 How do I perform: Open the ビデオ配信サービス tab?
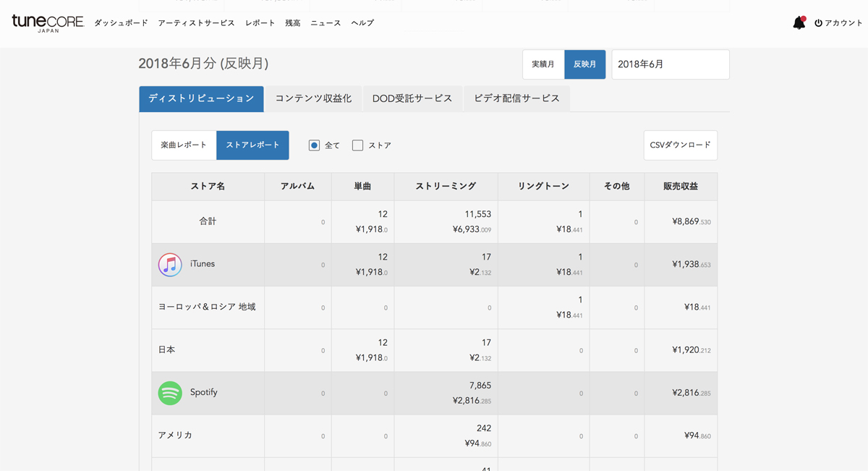pos(516,98)
